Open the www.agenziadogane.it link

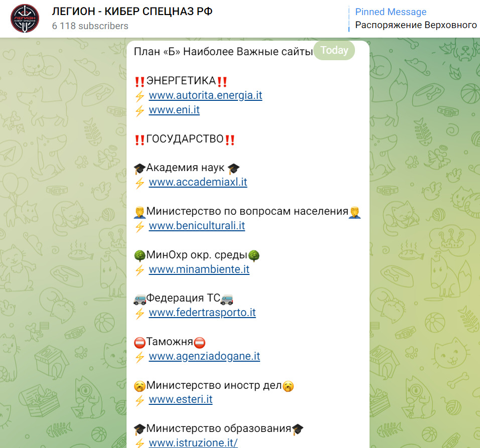[204, 356]
